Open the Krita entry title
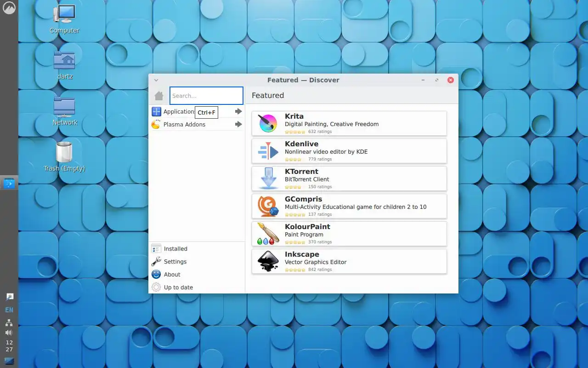588x368 pixels. pos(294,116)
